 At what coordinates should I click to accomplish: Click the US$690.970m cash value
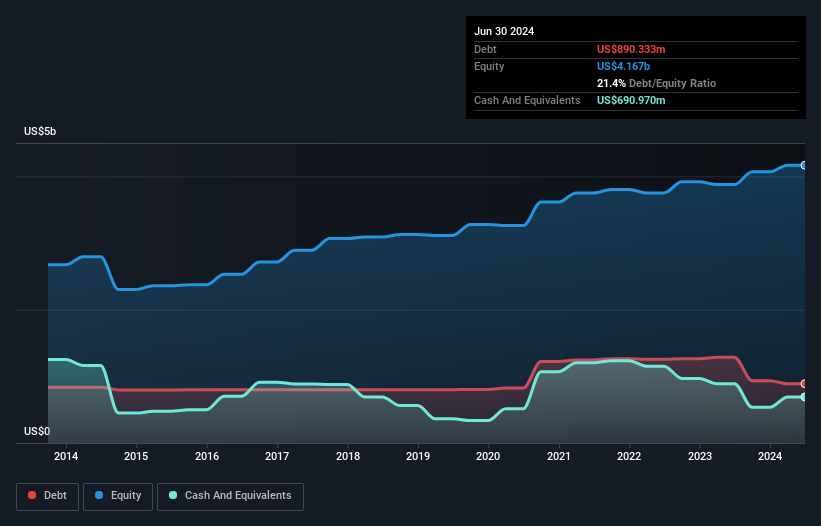click(x=631, y=100)
